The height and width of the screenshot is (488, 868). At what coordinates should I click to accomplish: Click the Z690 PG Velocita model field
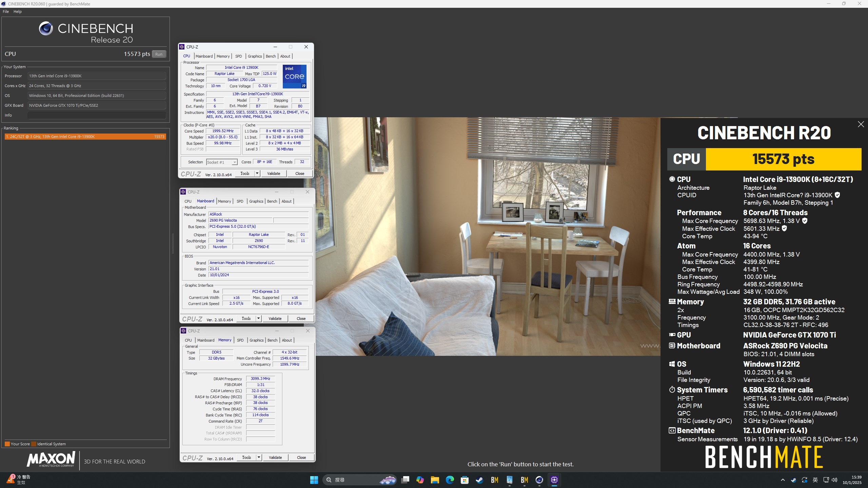(240, 220)
